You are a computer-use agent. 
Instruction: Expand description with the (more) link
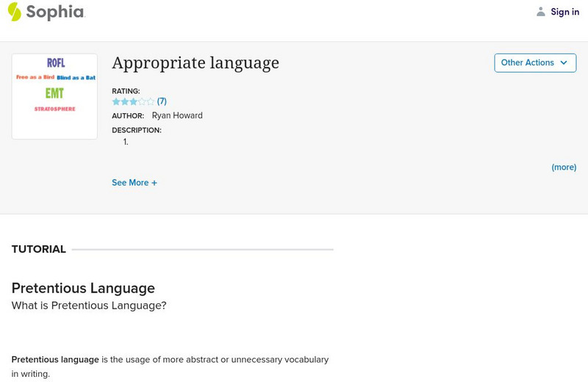tap(564, 167)
